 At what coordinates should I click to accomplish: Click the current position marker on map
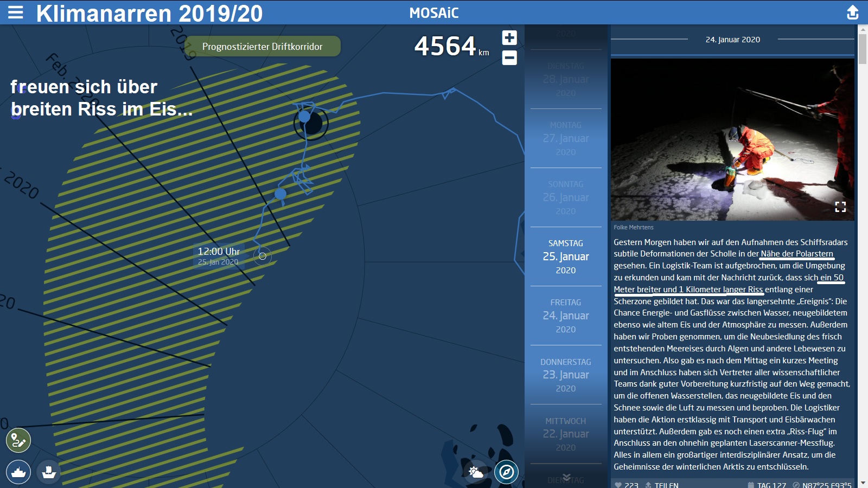263,256
